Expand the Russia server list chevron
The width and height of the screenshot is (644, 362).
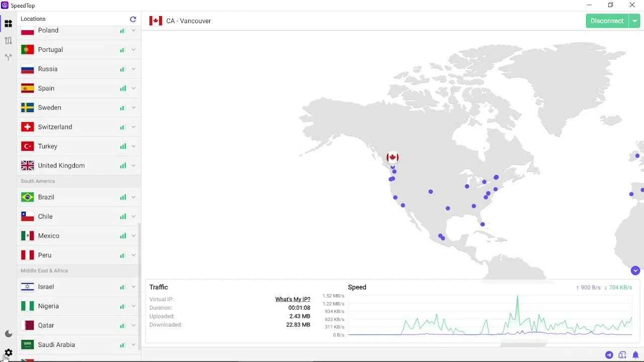tap(133, 69)
